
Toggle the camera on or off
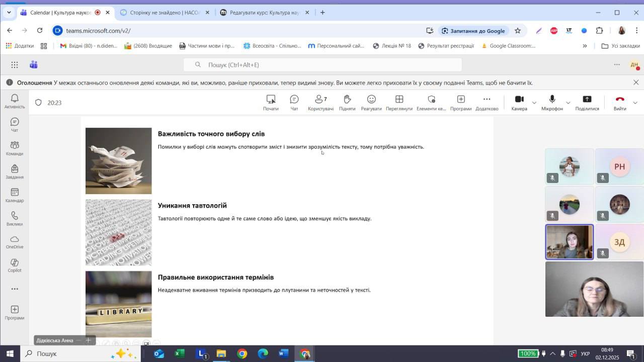tap(519, 102)
